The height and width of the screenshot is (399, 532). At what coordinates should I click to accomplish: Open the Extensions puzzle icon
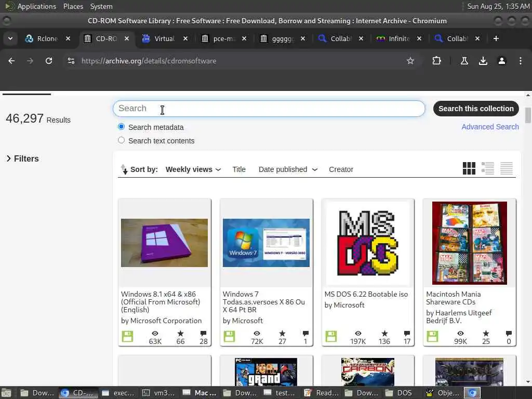[x=436, y=61]
